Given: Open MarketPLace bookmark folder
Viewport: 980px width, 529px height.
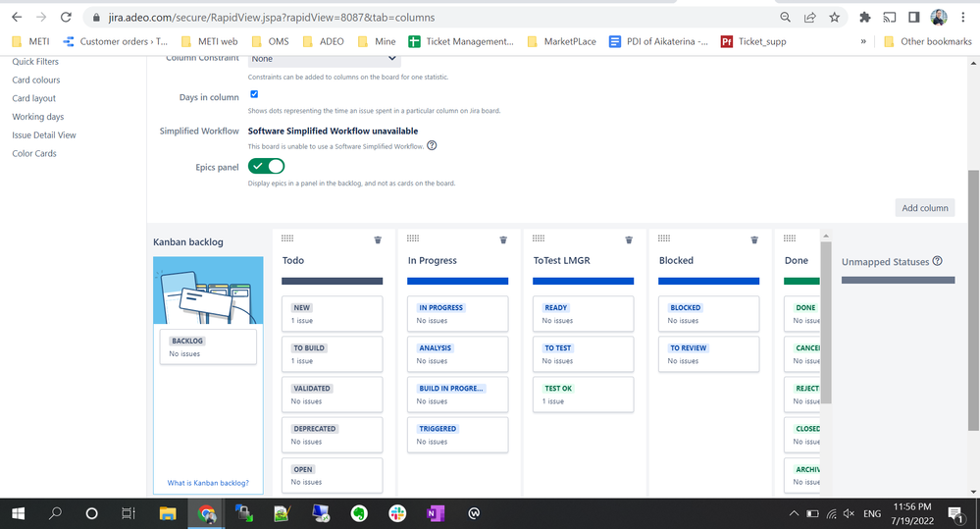Looking at the screenshot, I should point(561,41).
